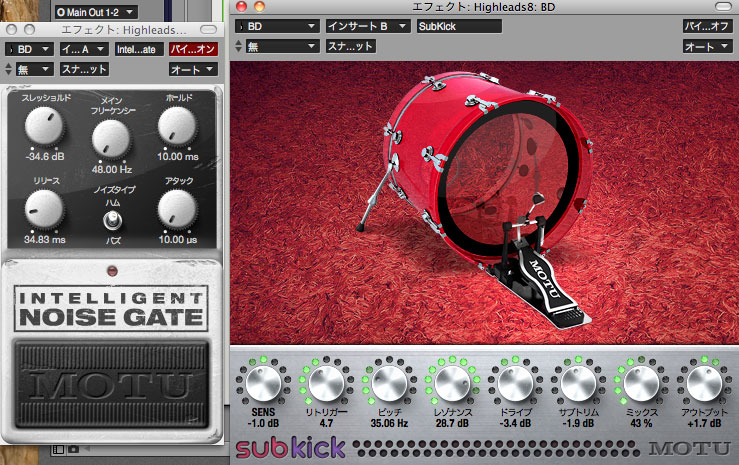Open the 無 preset dropdown in Noise Gate window
The image size is (739, 465).
[34, 69]
